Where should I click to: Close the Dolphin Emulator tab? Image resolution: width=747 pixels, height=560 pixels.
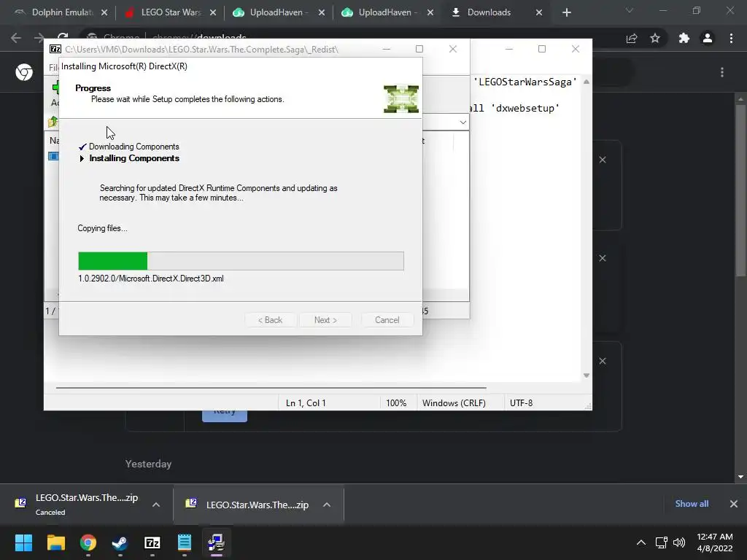pos(104,13)
